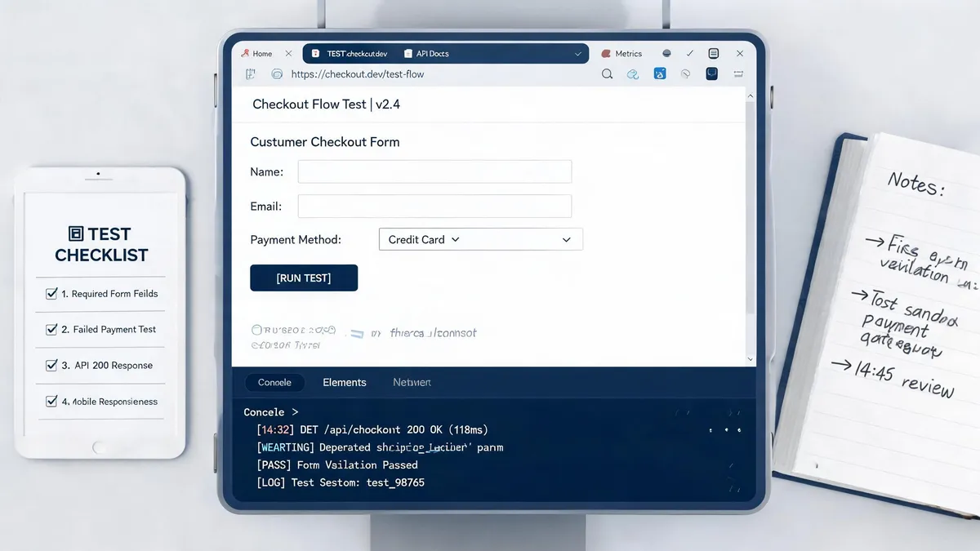The width and height of the screenshot is (980, 551).
Task: Expand the tab group chevron after API Docs
Action: (578, 54)
